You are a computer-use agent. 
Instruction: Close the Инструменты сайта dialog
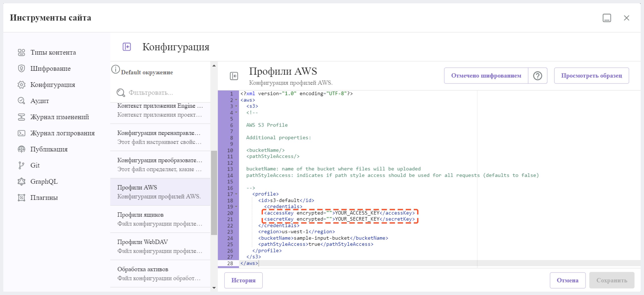[x=626, y=18]
